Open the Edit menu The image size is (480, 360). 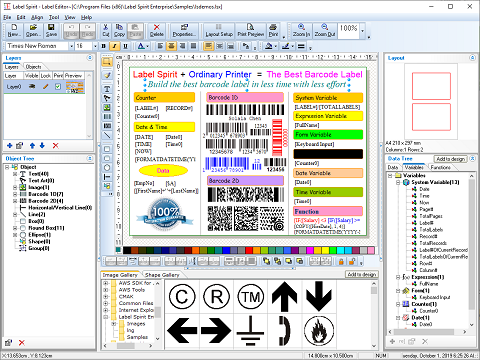tap(21, 17)
